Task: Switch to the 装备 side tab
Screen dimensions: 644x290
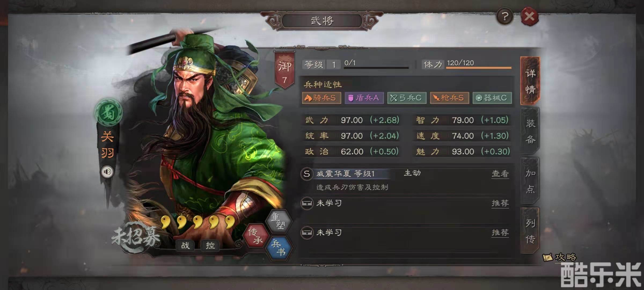Action: tap(530, 131)
